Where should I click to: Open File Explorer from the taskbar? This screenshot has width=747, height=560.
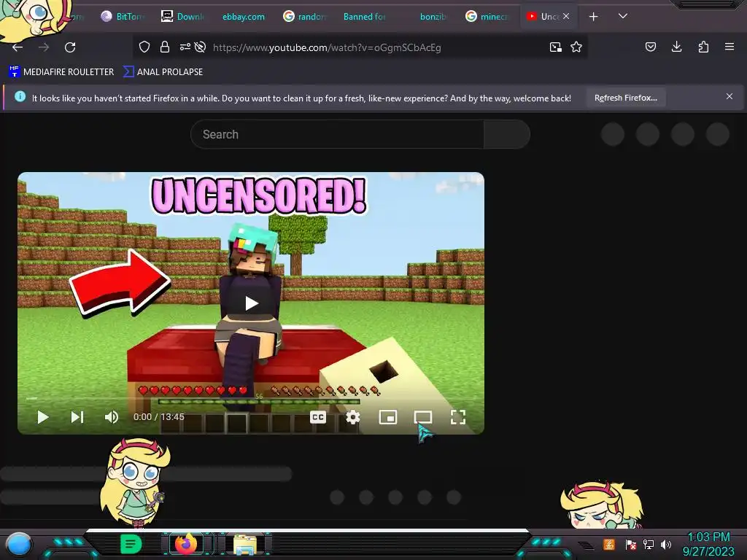click(245, 544)
